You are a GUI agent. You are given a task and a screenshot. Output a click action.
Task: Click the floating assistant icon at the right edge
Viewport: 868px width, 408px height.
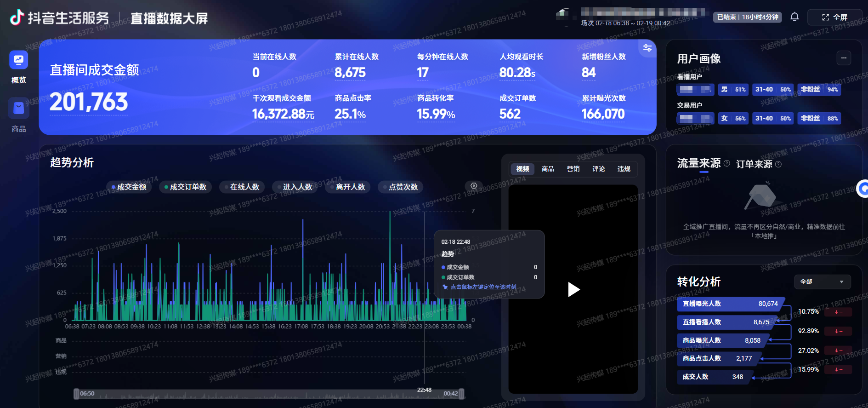(862, 189)
